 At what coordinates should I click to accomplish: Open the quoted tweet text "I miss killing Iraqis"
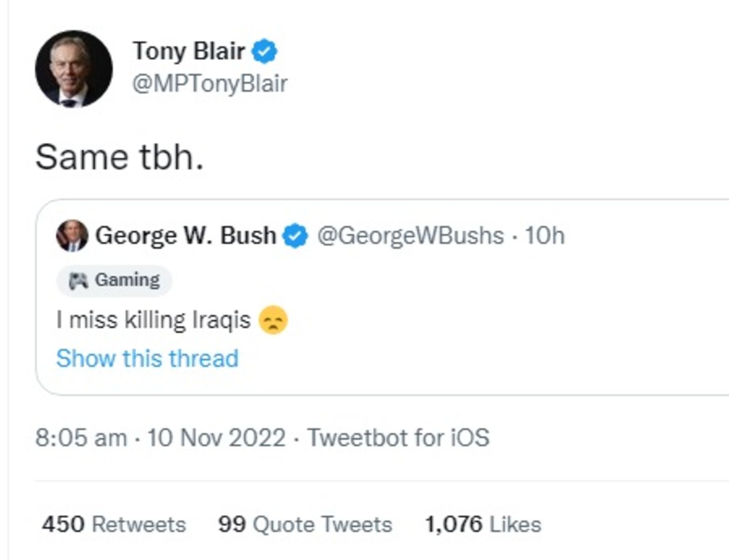tap(153, 320)
